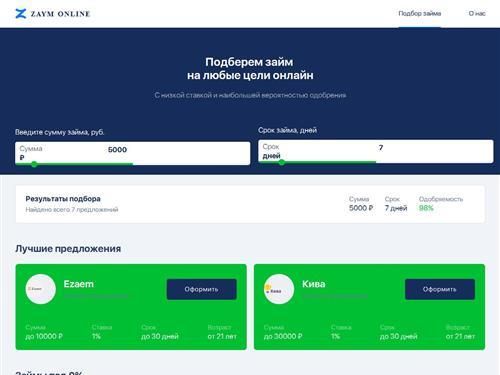Screen dimensions: 500x375
Task: Click the loan amount slider handle
Action: tap(34, 164)
